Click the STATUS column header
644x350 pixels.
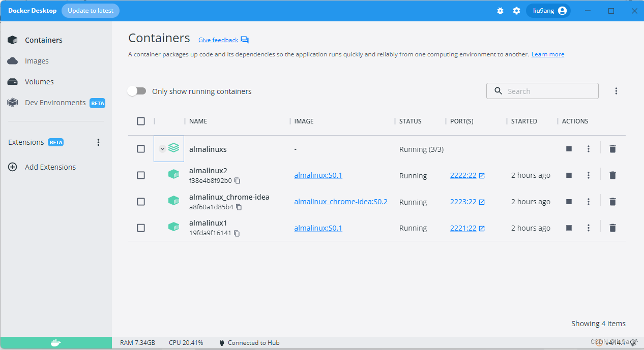(x=410, y=121)
